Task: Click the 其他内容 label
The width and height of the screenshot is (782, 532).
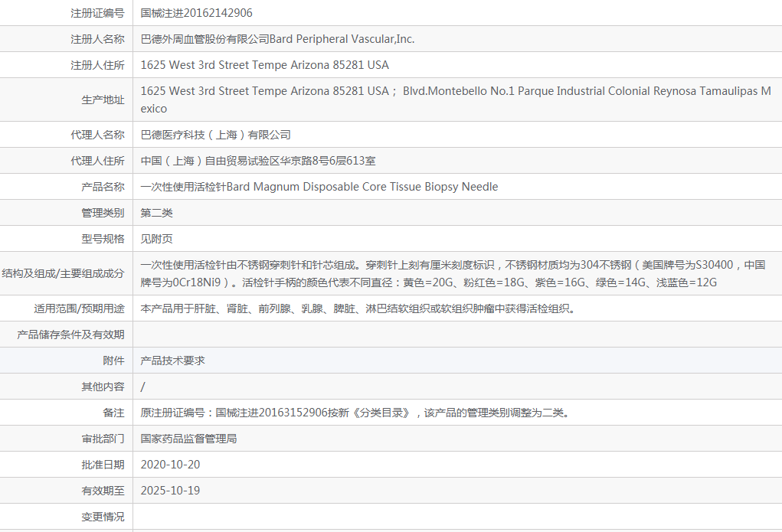Action: click(x=103, y=387)
